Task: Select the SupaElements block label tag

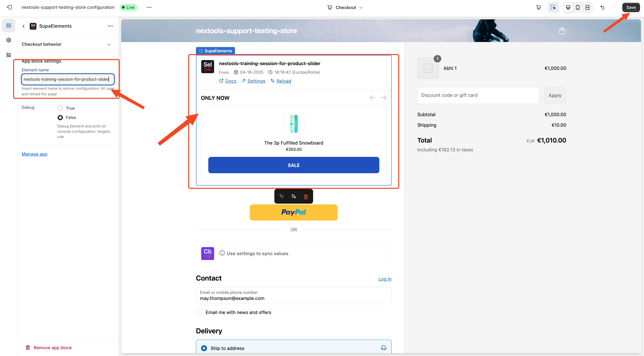Action: point(216,51)
